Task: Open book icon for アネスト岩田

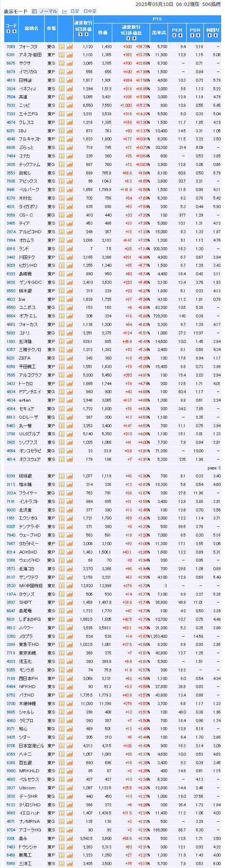Action: (x=62, y=55)
